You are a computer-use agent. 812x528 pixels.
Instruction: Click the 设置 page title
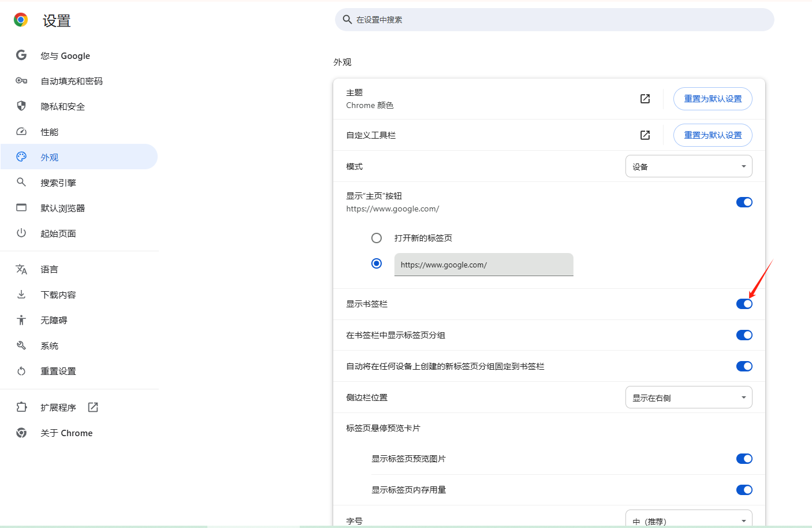pos(57,21)
